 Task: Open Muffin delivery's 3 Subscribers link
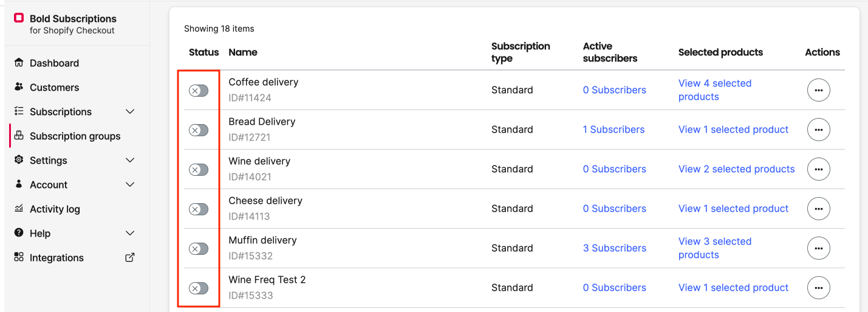pyautogui.click(x=615, y=248)
